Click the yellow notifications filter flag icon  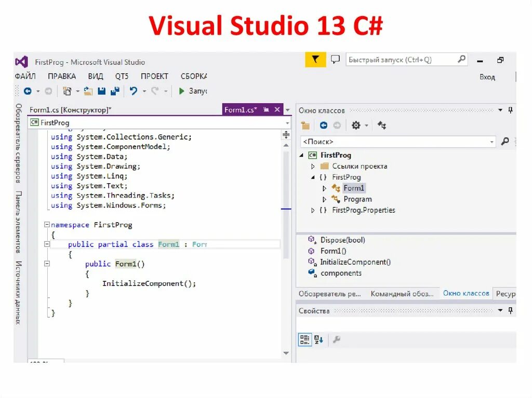point(315,60)
